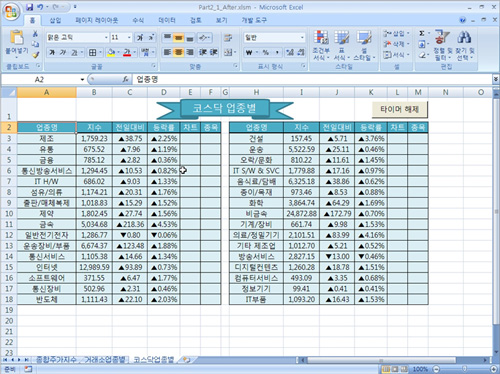Undo the last action
500x374 pixels.
click(40, 7)
